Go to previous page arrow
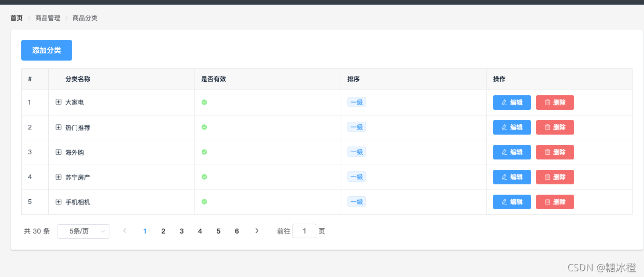 tap(125, 231)
